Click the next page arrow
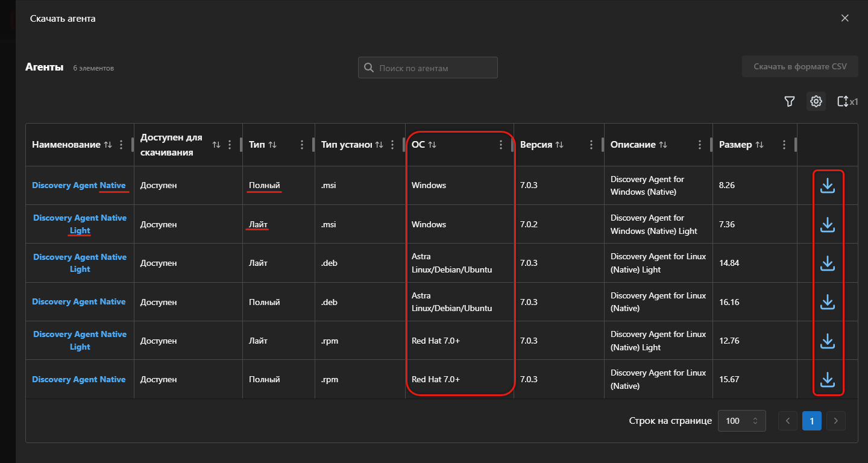 coord(835,421)
